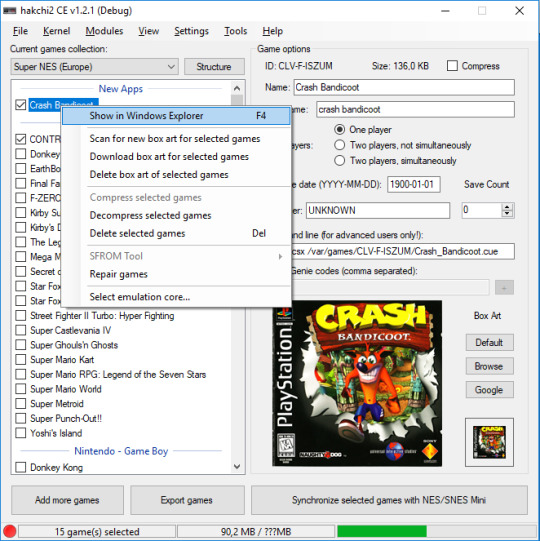Increase the Save Count stepper
Screen dimensions: 540x541
507,207
